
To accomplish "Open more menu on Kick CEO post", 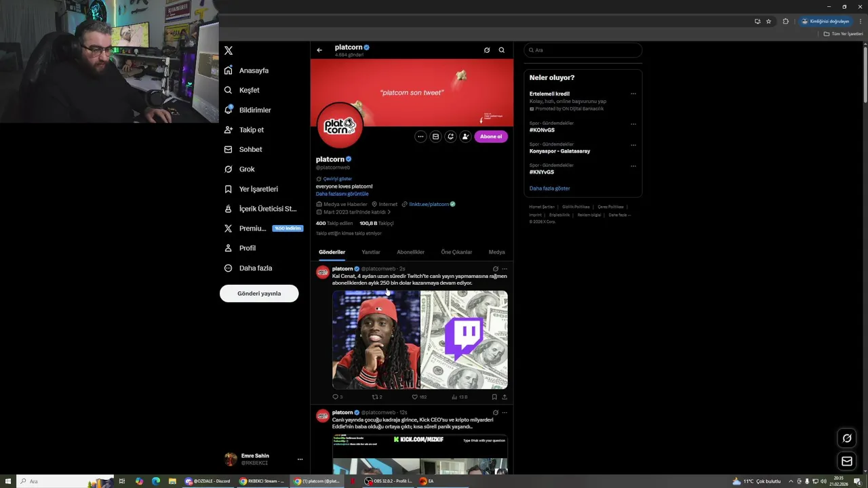I will [x=505, y=413].
